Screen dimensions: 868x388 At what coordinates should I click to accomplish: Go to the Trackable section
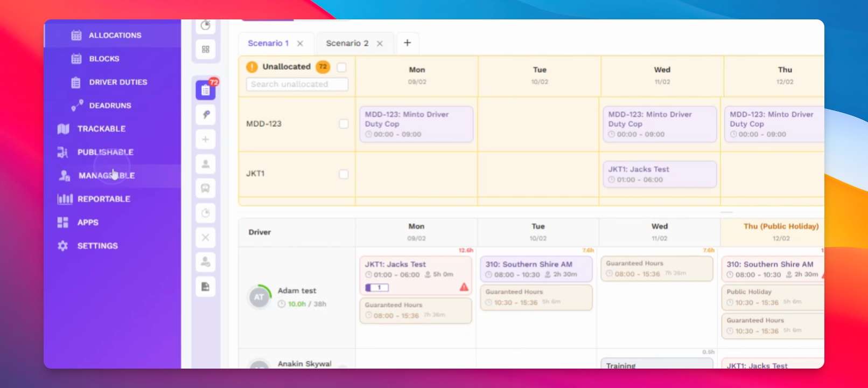(102, 129)
